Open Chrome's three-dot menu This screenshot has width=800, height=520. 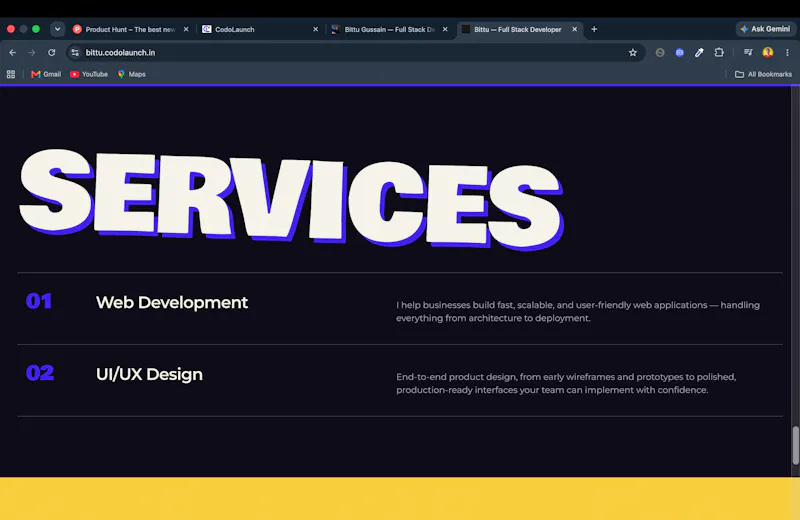pos(787,53)
